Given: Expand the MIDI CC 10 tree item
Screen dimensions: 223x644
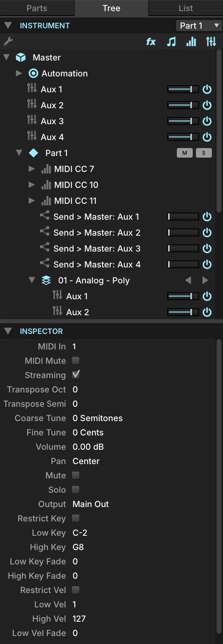Looking at the screenshot, I should click(x=31, y=185).
